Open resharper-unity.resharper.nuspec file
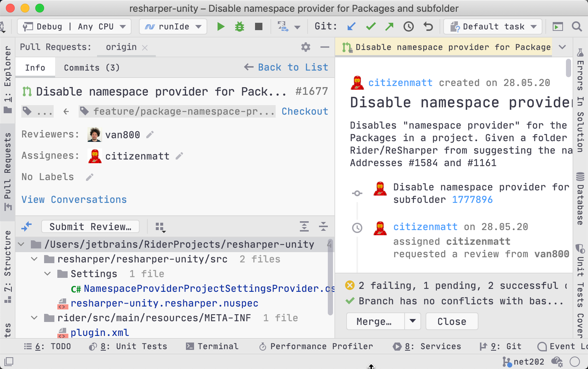Screen dimensions: 588x369 click(x=164, y=303)
